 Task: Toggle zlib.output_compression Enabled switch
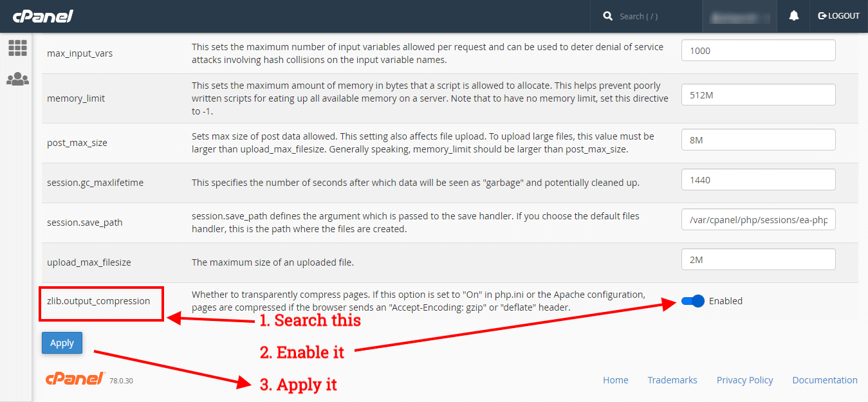(693, 301)
